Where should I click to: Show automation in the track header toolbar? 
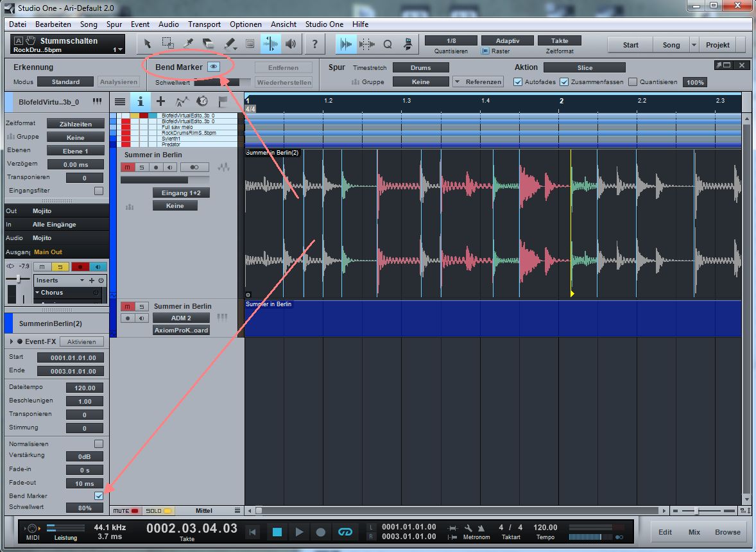point(182,101)
